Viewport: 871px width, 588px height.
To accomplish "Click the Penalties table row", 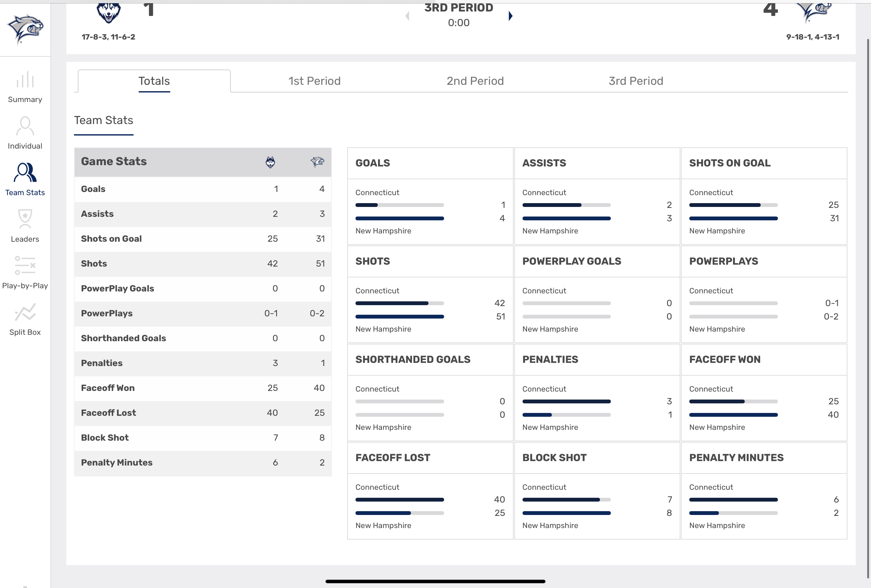I will tap(203, 363).
